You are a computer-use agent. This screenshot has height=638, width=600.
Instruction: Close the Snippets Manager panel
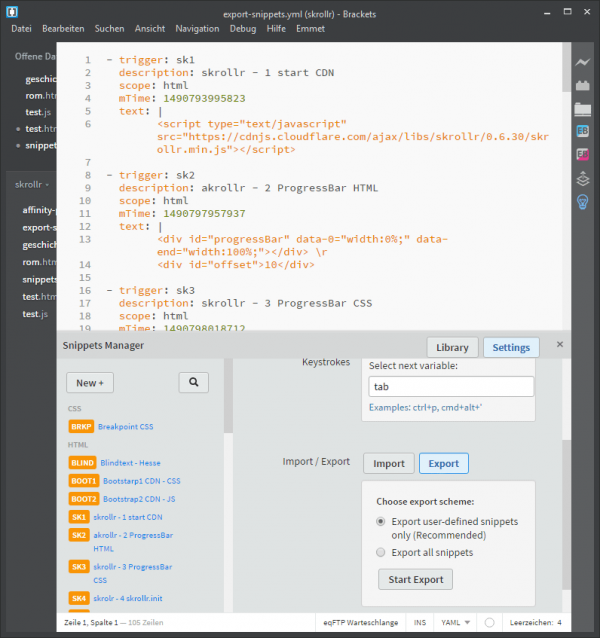pyautogui.click(x=560, y=345)
